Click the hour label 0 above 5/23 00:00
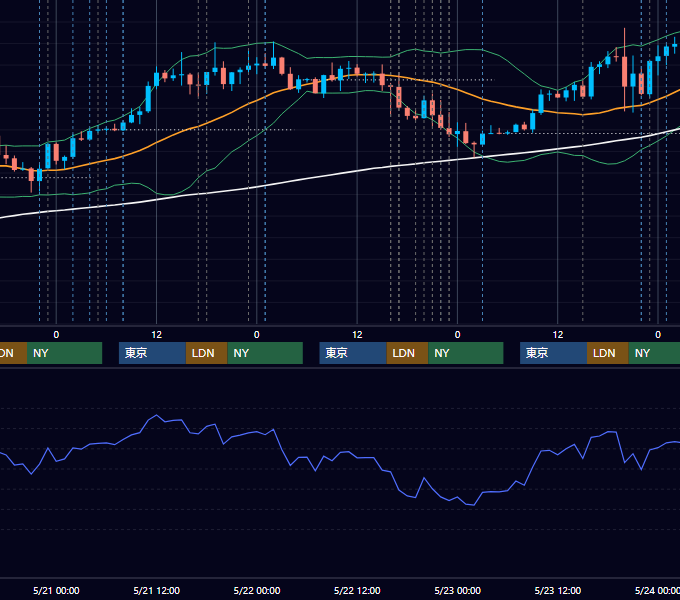This screenshot has width=680, height=600. [458, 335]
